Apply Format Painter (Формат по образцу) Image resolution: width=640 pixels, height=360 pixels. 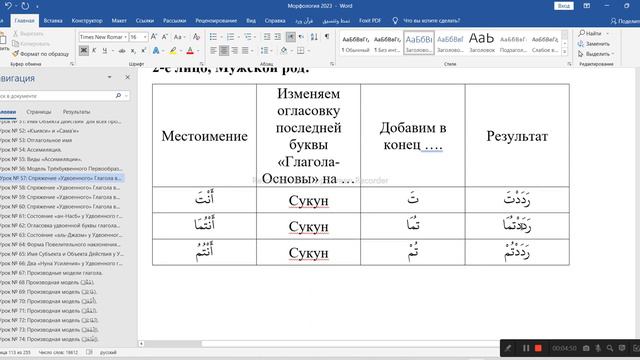(x=41, y=54)
